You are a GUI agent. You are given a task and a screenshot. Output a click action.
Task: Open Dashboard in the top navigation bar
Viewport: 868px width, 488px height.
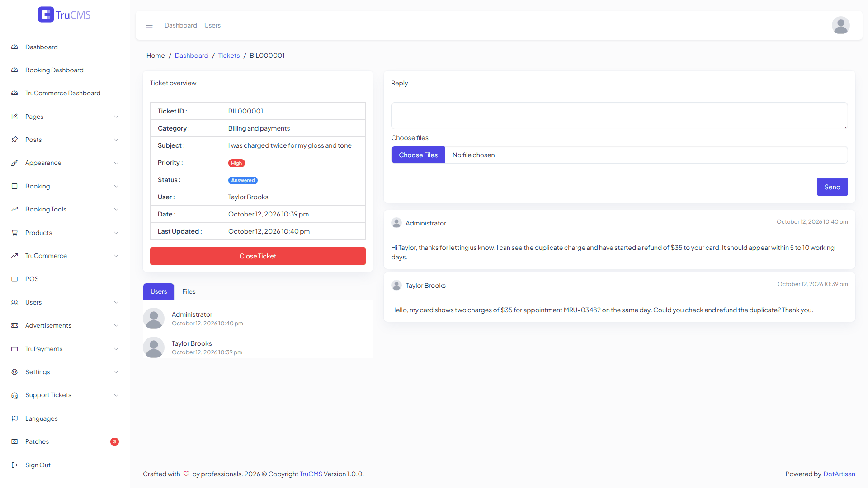point(181,25)
